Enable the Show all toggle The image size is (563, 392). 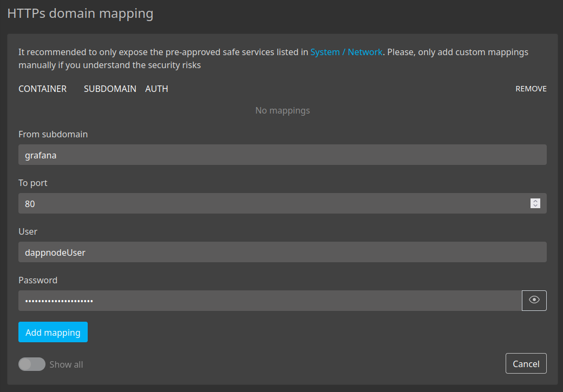tap(31, 364)
